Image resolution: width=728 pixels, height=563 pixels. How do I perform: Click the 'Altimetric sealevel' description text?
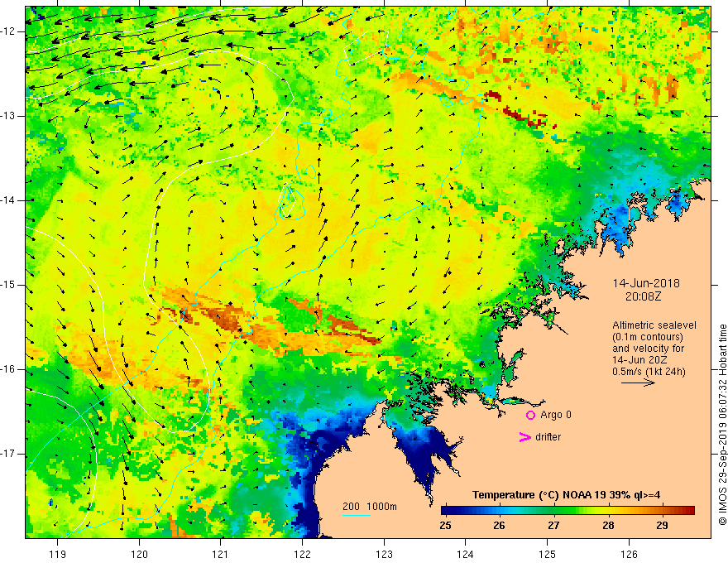coord(654,325)
